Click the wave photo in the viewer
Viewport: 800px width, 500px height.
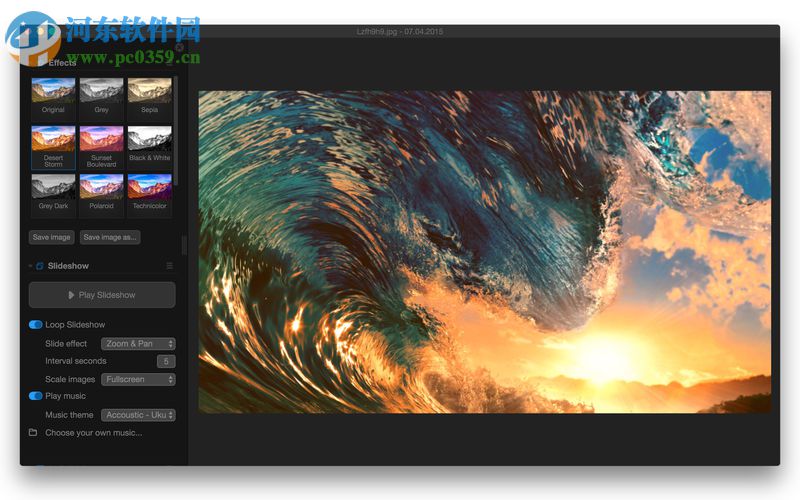point(485,252)
